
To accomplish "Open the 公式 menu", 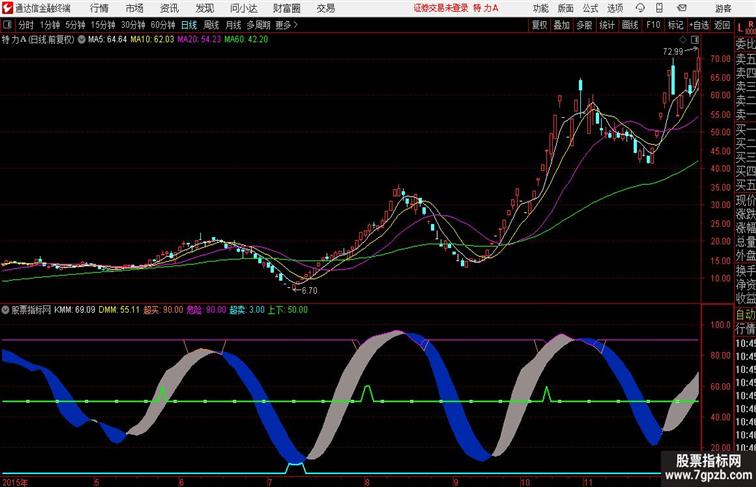I will [590, 8].
